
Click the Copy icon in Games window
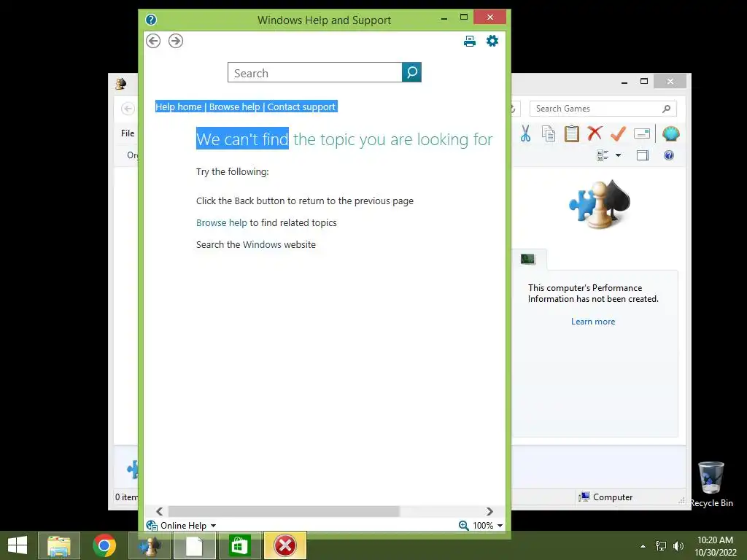[549, 134]
